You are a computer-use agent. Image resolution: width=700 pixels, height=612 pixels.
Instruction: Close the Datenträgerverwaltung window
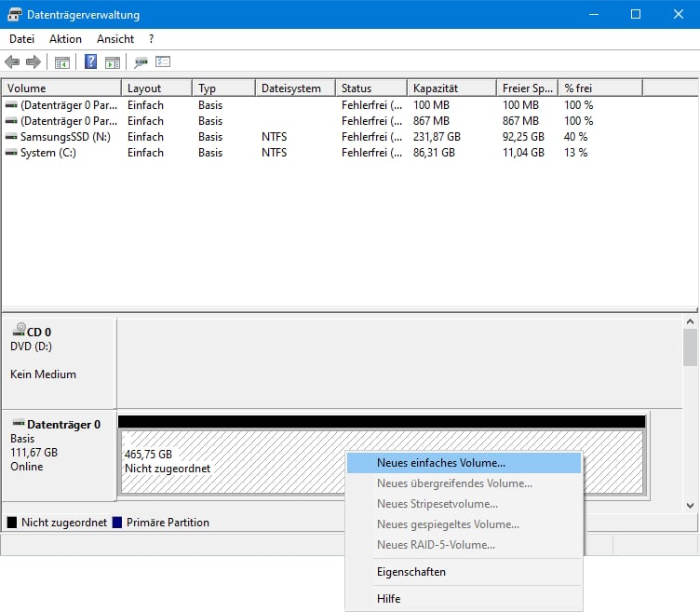tap(678, 14)
